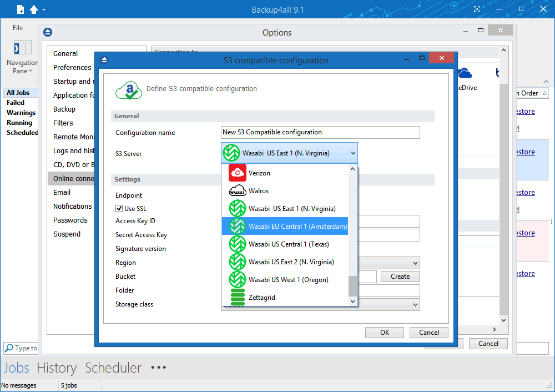
Task: Click the Options window app icon
Action: coord(48,33)
